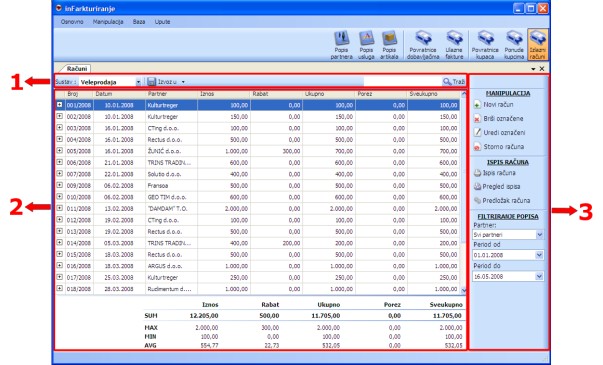Open Period od date dropdown

click(x=539, y=255)
